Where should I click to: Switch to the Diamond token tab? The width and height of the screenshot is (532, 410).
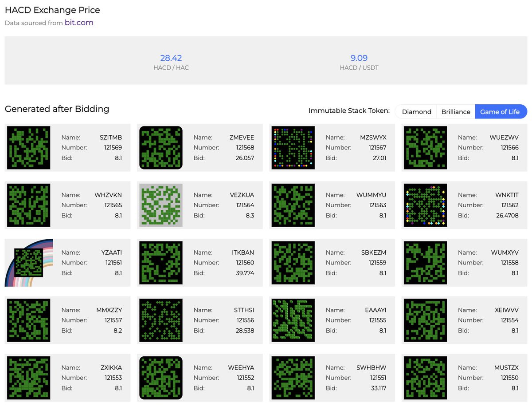tap(416, 112)
